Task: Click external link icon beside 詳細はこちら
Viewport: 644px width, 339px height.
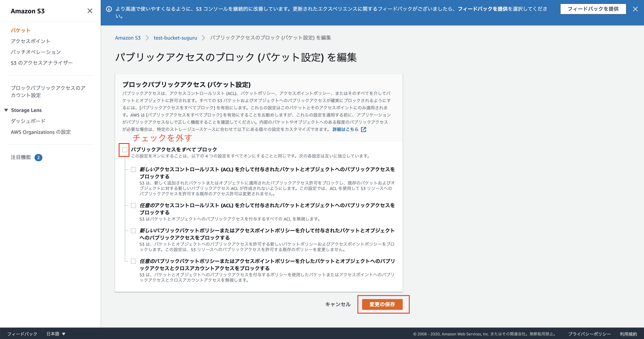Action: [x=364, y=129]
